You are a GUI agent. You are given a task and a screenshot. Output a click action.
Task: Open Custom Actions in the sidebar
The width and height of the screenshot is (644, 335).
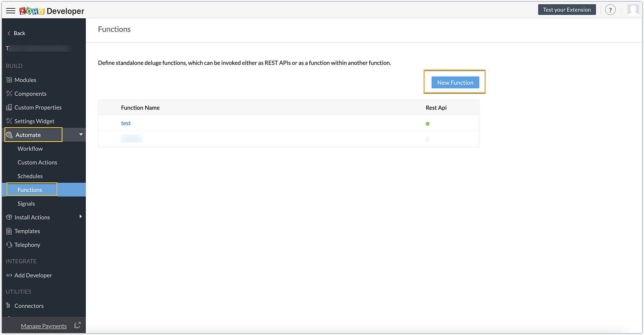pos(37,163)
